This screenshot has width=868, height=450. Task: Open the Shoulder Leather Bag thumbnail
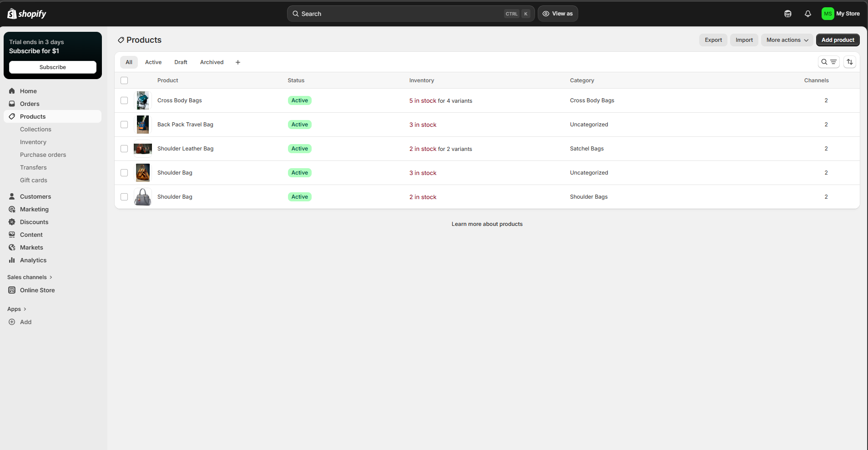[143, 149]
